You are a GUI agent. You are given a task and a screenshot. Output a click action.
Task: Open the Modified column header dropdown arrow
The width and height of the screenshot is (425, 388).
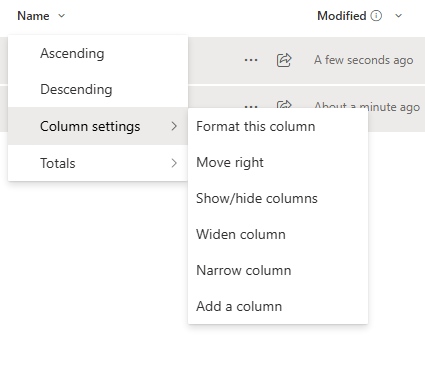pos(398,16)
